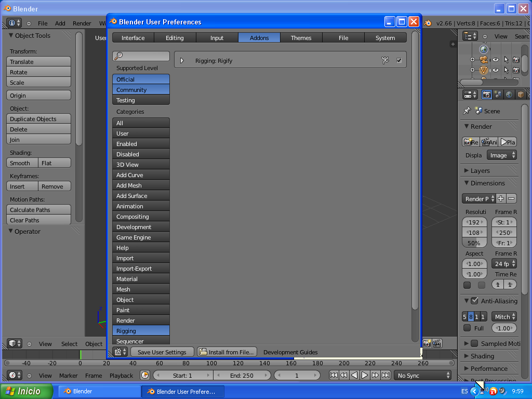Switch to the Scene properties tab

click(x=498, y=95)
